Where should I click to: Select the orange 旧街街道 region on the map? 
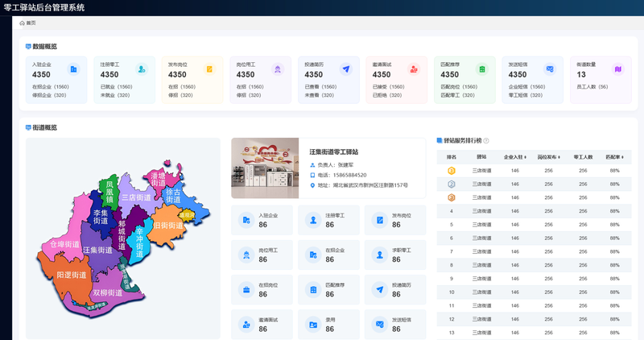coord(167,226)
